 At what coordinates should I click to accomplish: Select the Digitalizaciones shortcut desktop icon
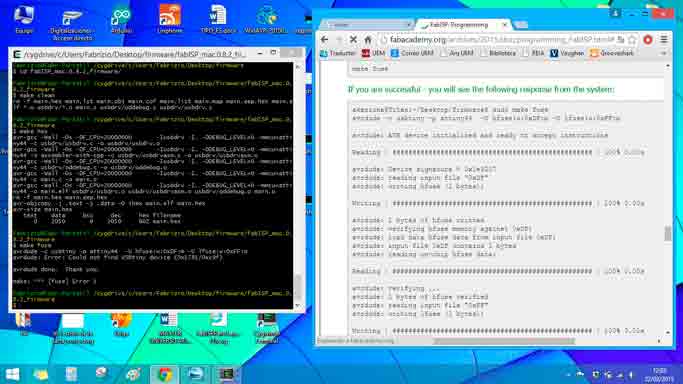71,25
